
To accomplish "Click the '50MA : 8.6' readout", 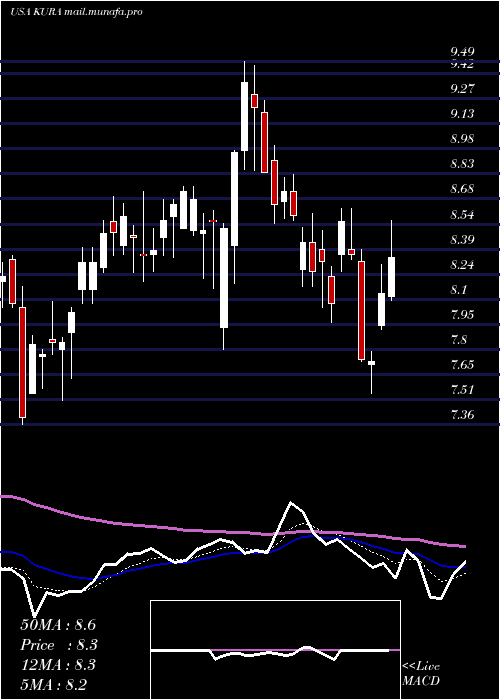I will (58, 625).
